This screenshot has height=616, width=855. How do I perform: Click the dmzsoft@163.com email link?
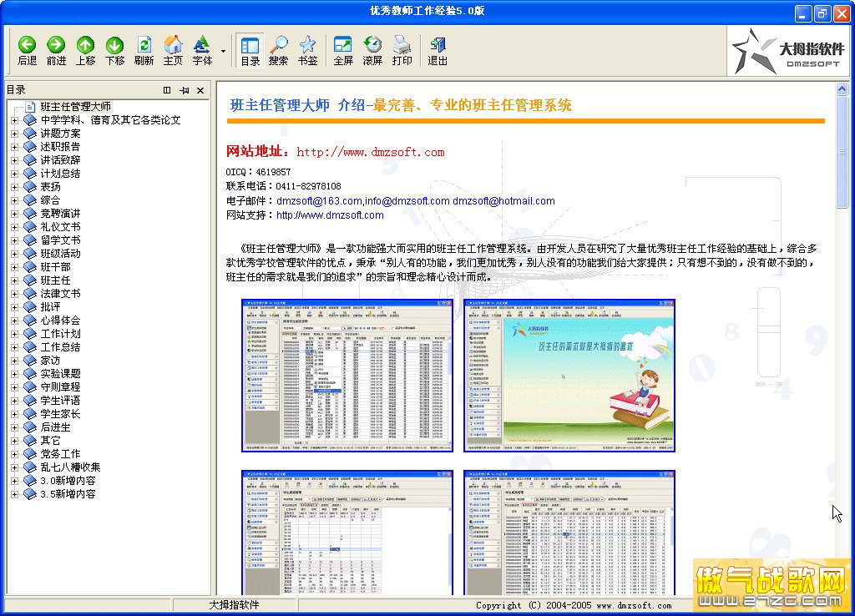click(x=319, y=201)
